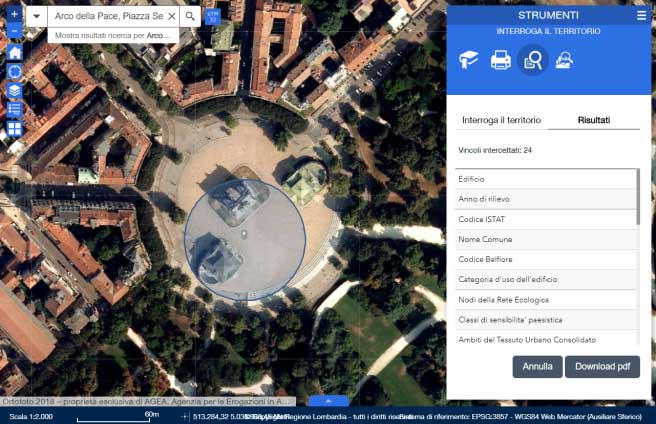656x424 pixels.
Task: Click the Download pdf button
Action: click(x=602, y=367)
